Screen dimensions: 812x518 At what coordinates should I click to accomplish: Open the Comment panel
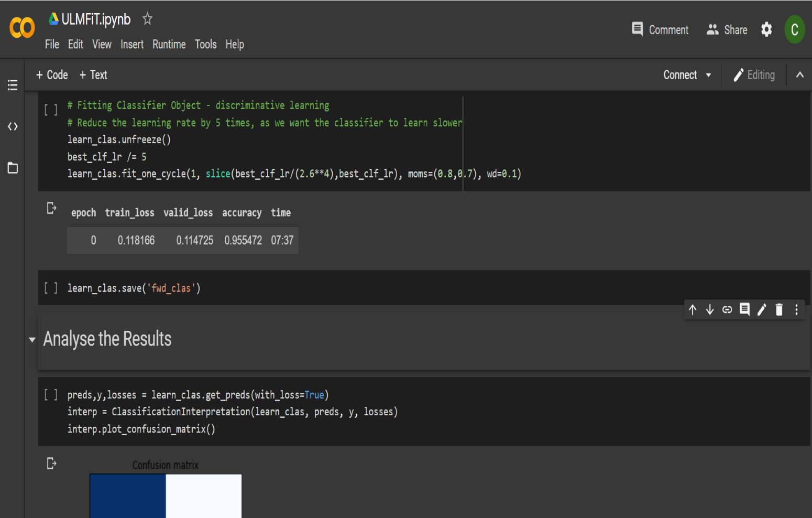point(660,29)
